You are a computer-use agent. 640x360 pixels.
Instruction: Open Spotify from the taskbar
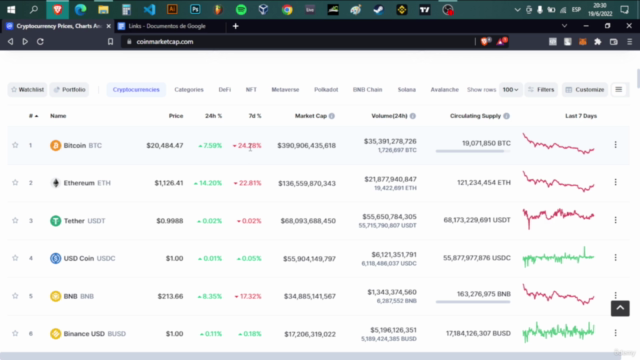coord(241,10)
